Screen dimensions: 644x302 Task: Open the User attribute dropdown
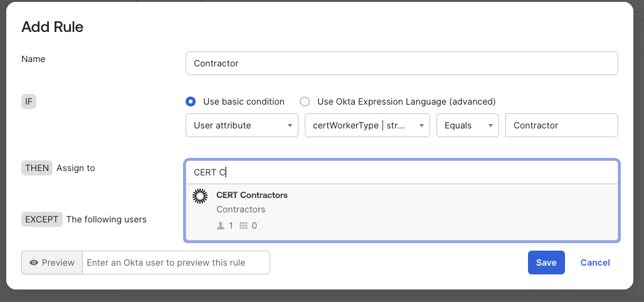coord(242,125)
